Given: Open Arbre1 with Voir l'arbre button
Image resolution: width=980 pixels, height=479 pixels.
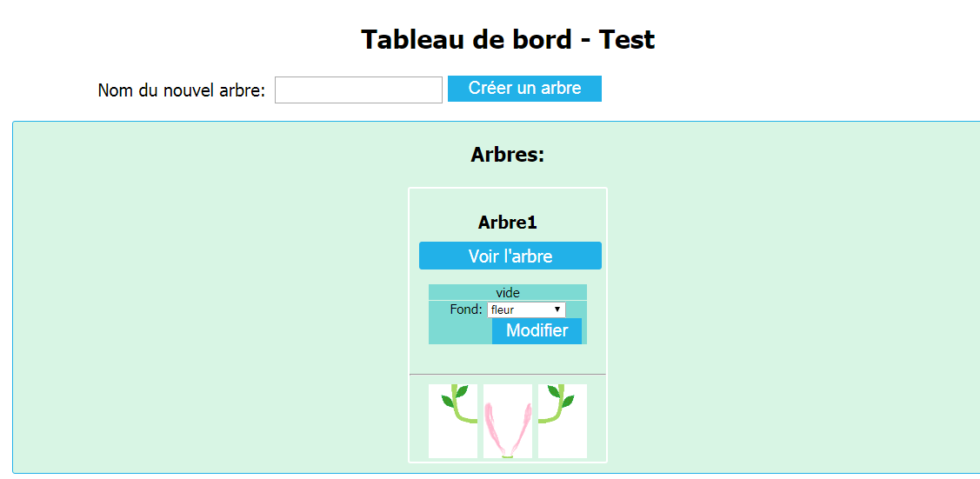Looking at the screenshot, I should (510, 256).
